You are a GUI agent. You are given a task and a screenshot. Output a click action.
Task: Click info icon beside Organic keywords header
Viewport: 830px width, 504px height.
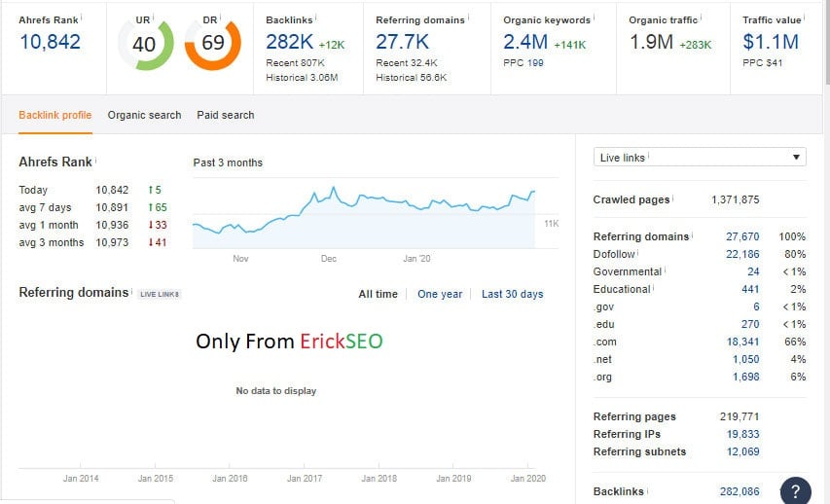point(595,18)
